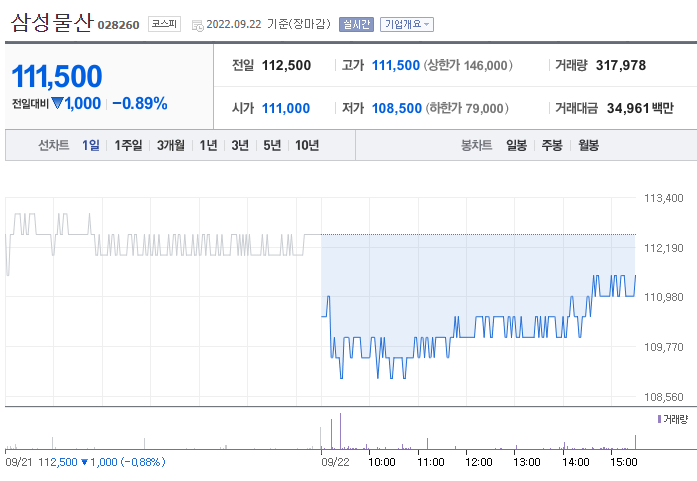
Task: Click the 고가 value 111,500
Action: click(396, 65)
